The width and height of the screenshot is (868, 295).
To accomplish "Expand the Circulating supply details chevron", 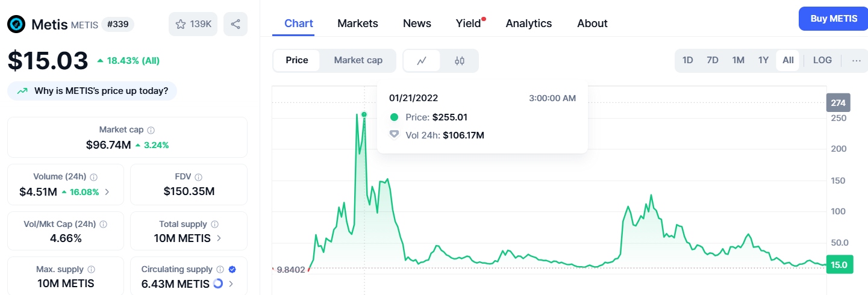I will (x=231, y=284).
